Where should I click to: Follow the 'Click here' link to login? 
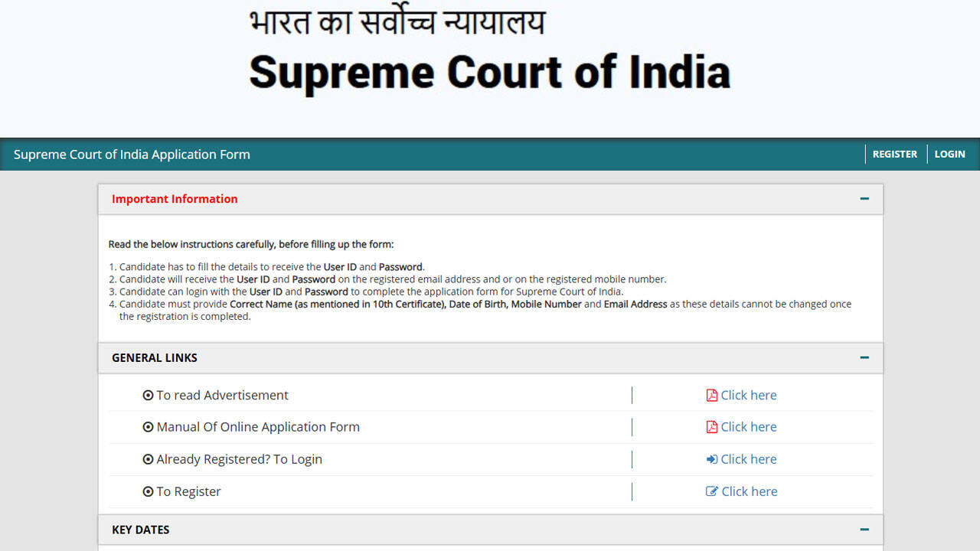click(x=749, y=459)
